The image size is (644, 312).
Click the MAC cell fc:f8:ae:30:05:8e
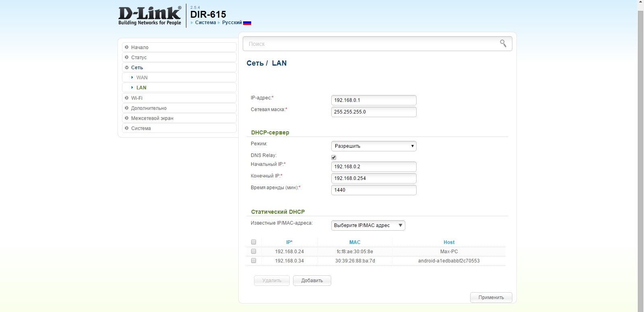[x=355, y=252]
